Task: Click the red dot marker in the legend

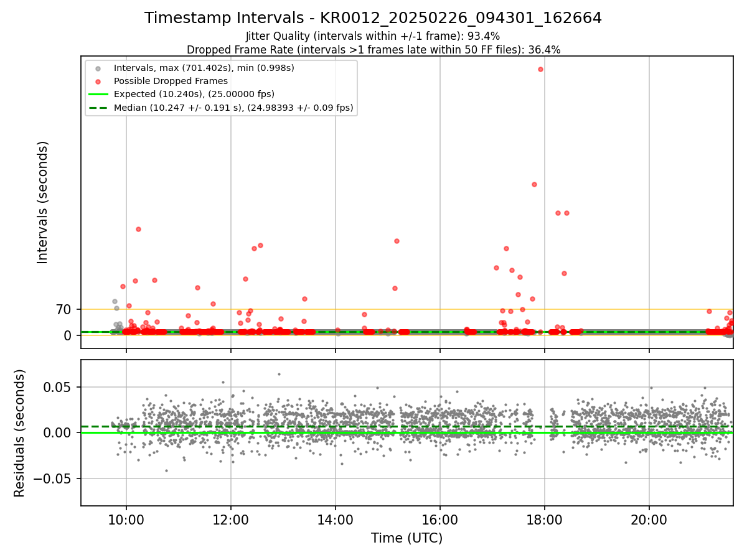Action: (98, 81)
